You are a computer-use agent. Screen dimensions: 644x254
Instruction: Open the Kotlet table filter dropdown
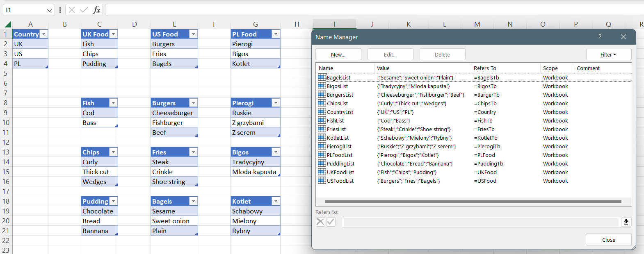[276, 201]
